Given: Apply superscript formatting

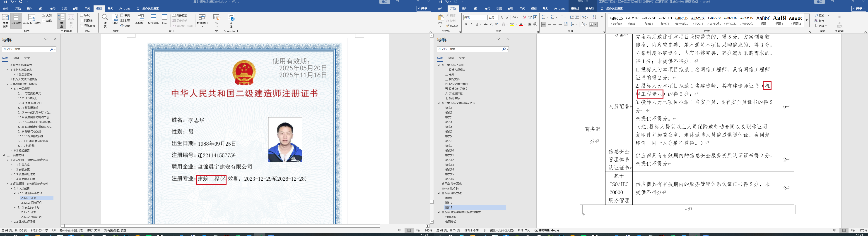Looking at the screenshot, I should pyautogui.click(x=496, y=24).
